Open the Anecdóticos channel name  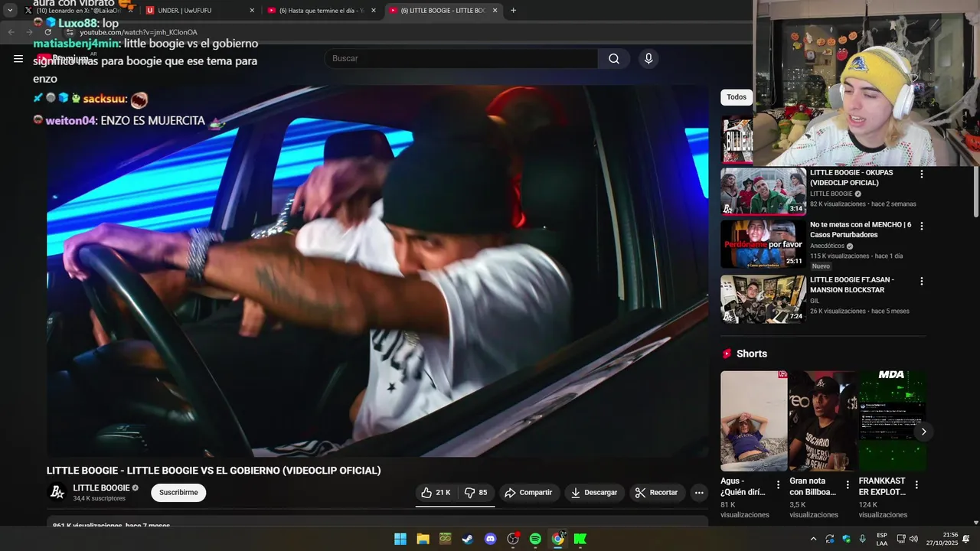click(828, 246)
